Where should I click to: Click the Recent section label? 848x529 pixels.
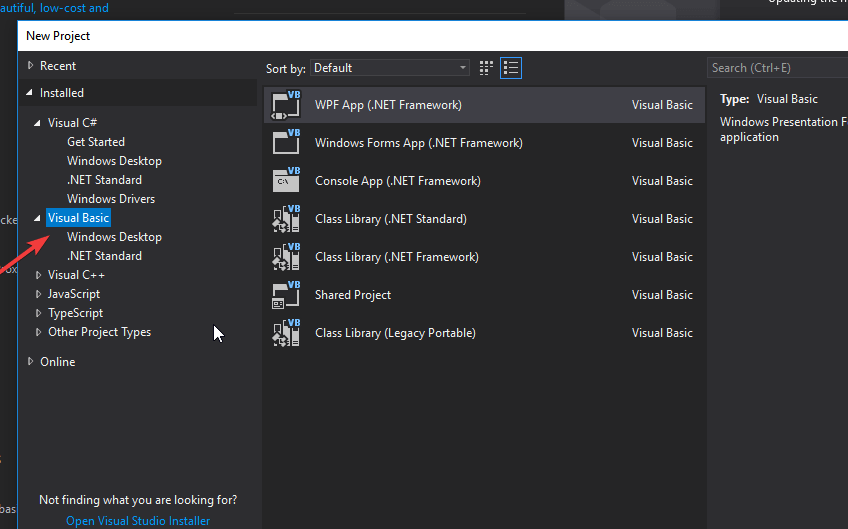(x=58, y=65)
